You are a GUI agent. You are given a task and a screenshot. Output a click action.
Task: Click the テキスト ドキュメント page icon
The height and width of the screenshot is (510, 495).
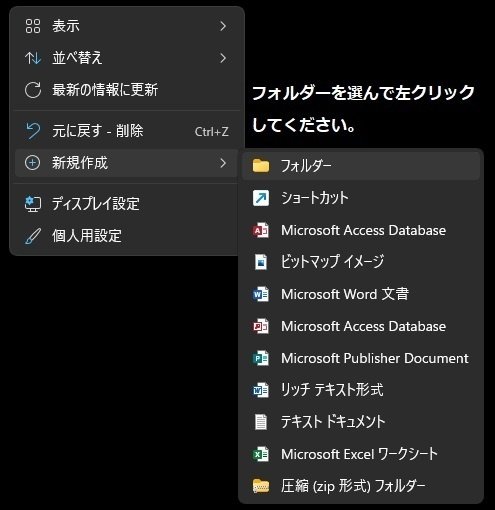pos(261,422)
